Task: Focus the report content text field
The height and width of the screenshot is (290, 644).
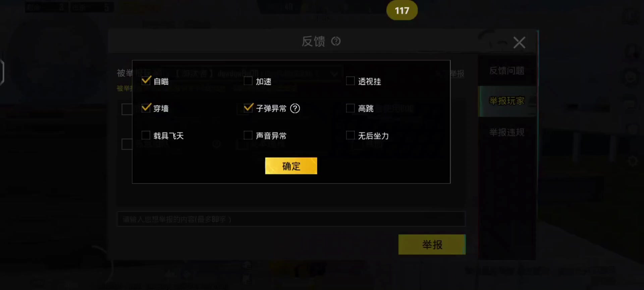Action: [x=291, y=219]
